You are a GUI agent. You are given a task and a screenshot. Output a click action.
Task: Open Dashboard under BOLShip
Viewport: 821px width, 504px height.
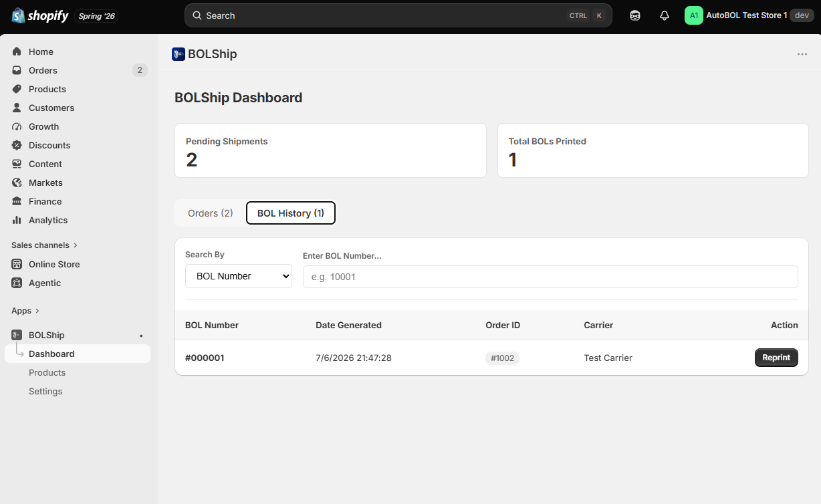coord(78,354)
